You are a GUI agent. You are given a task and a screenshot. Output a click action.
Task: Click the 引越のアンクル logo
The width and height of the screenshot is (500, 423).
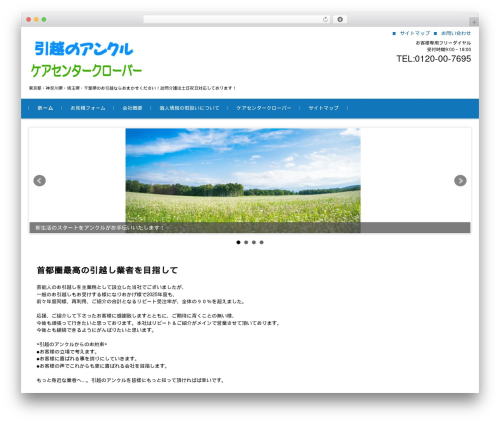click(x=84, y=49)
